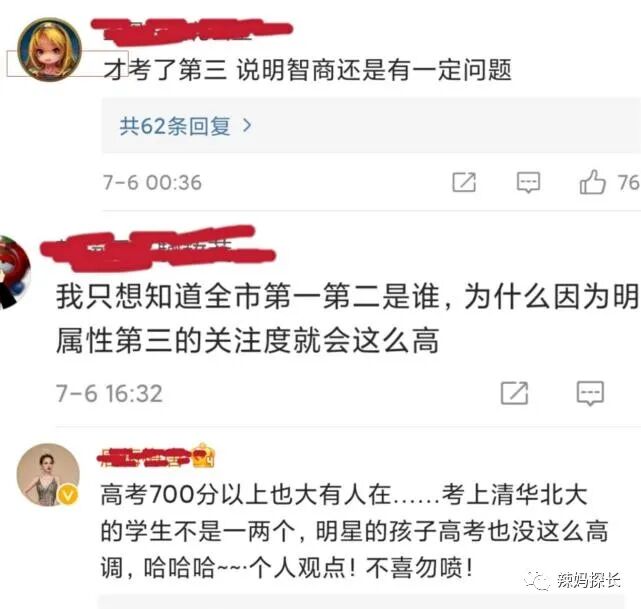Select the comment about 全市第一第二是谁
The height and width of the screenshot is (609, 641).
point(347,318)
